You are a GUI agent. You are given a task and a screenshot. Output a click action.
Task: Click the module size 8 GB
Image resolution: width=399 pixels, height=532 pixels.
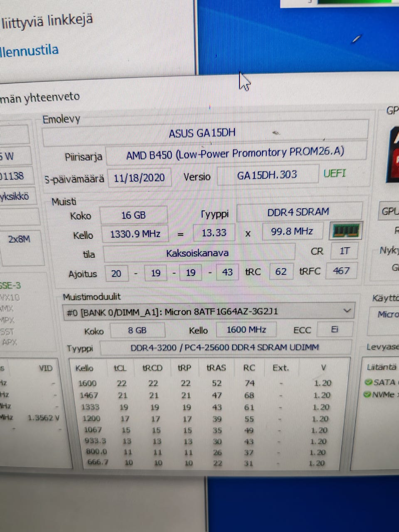[x=137, y=330]
